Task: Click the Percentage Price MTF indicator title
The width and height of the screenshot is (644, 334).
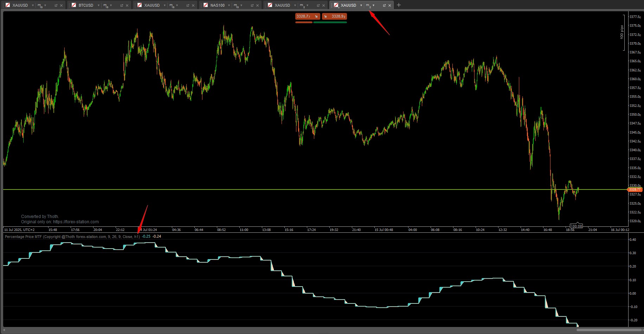Action: click(x=72, y=237)
